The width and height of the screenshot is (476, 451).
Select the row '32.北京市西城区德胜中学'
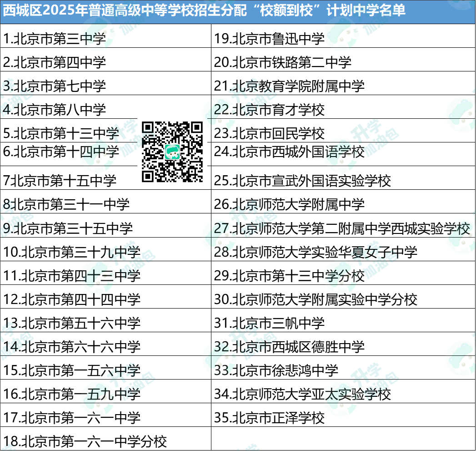click(343, 344)
